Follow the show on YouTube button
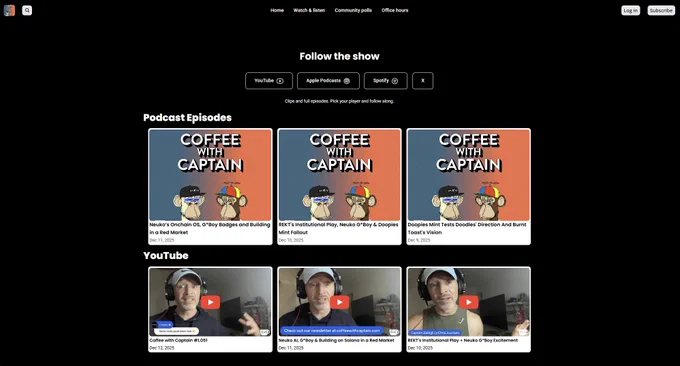Image resolution: width=680 pixels, height=366 pixels. (x=269, y=81)
